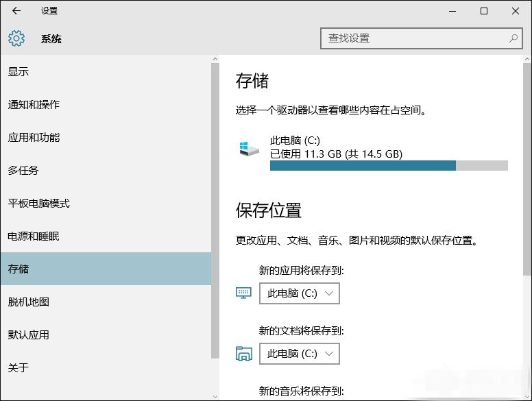Click the search magnifier icon
Viewport: 532px width, 401px height.
(513, 38)
